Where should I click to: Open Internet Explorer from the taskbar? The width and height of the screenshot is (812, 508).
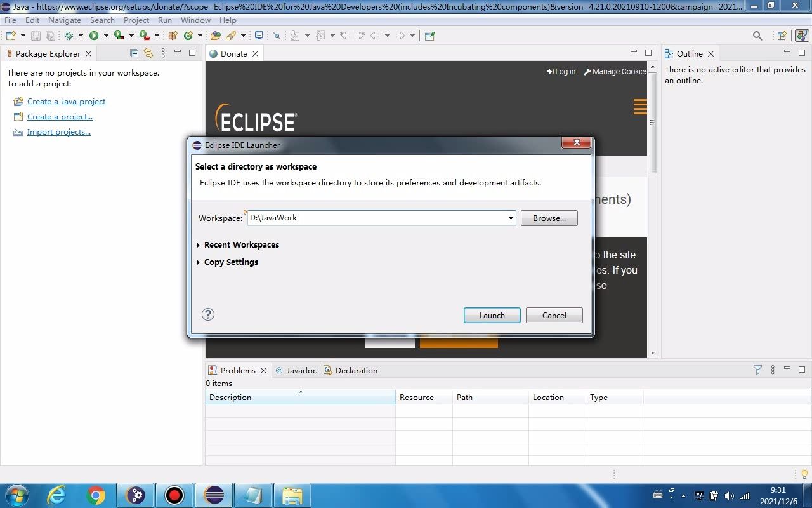tap(56, 495)
